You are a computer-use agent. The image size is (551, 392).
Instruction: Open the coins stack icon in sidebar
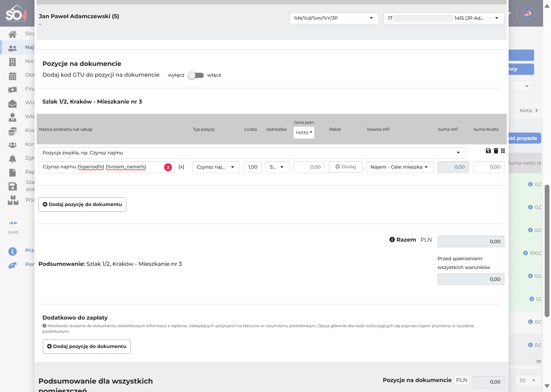pyautogui.click(x=12, y=131)
